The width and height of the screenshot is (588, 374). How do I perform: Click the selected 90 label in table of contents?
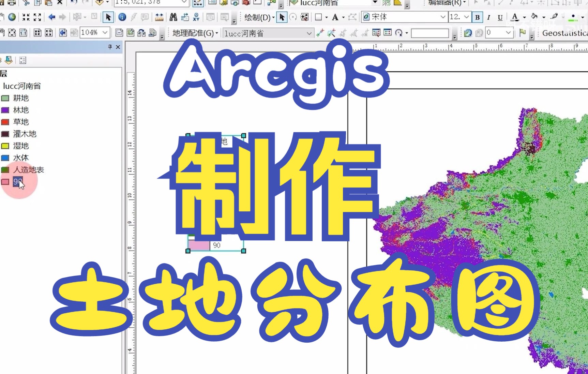pyautogui.click(x=18, y=181)
